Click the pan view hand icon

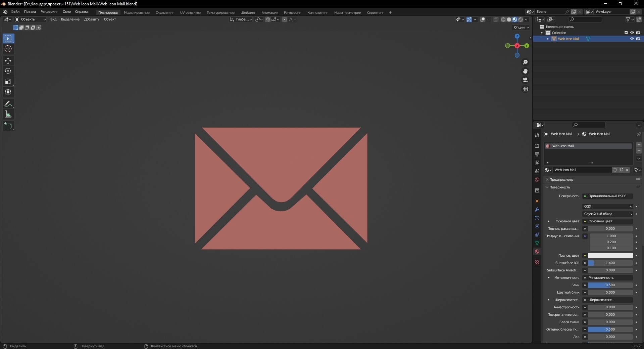point(525,71)
